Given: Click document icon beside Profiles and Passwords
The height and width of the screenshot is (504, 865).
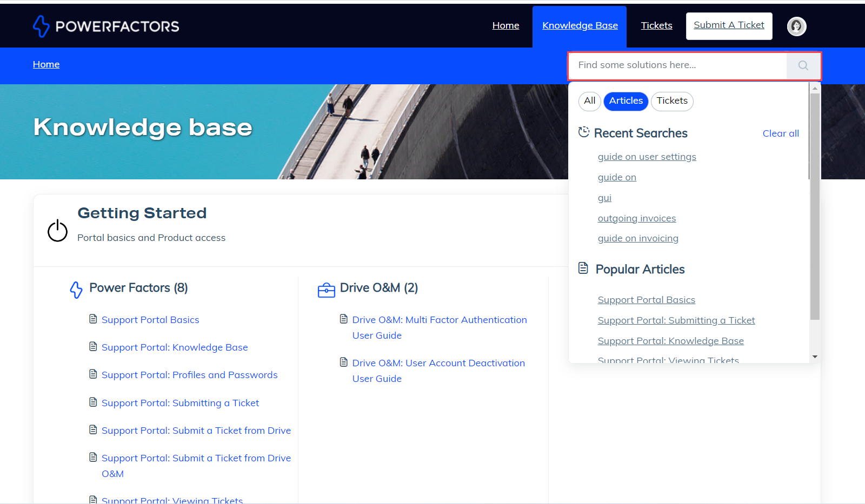Looking at the screenshot, I should (93, 374).
